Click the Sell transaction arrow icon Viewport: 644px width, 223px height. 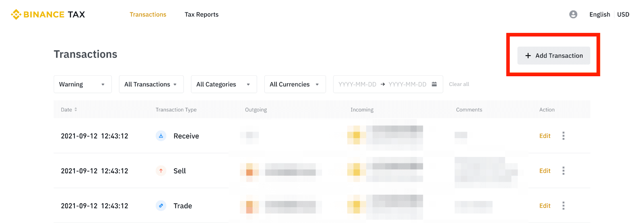pyautogui.click(x=161, y=171)
